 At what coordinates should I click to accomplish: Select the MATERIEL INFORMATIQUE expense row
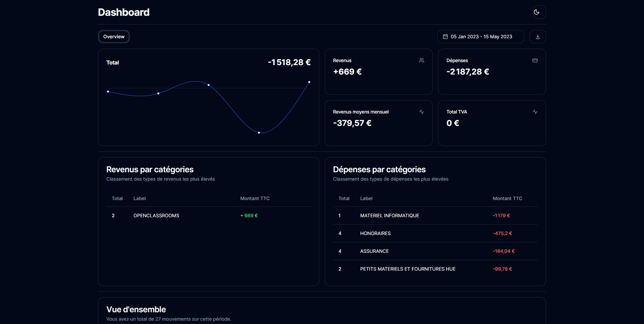click(389, 216)
